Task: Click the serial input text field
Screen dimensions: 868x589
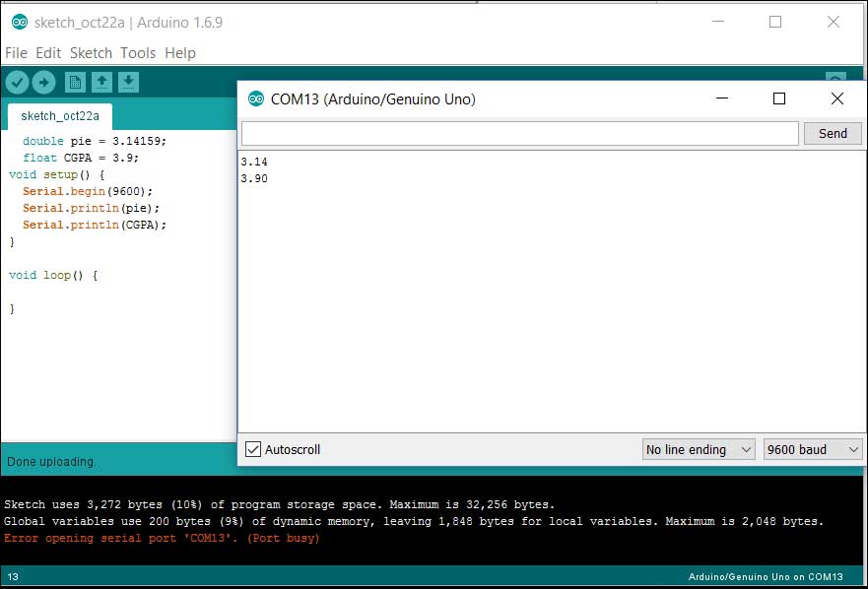Action: pos(519,133)
